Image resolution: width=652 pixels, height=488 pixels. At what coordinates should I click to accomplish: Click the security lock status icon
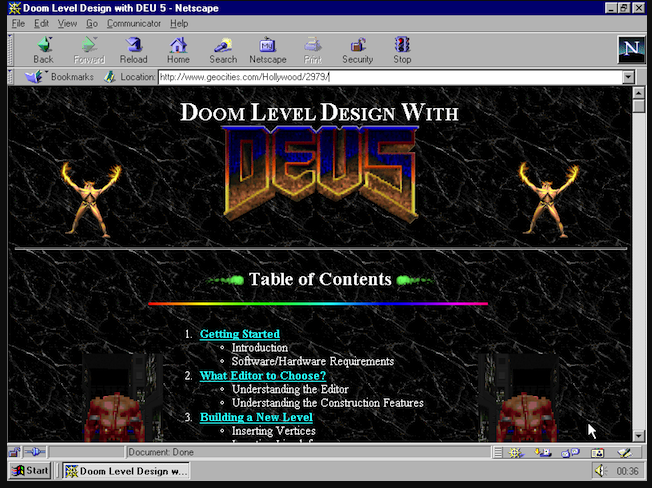click(15, 452)
